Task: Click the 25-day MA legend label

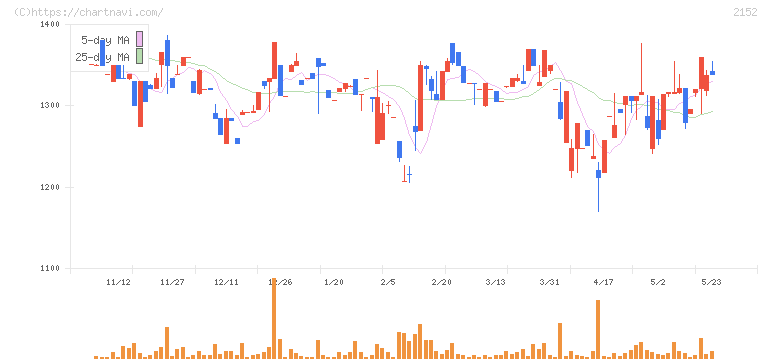Action: click(102, 57)
